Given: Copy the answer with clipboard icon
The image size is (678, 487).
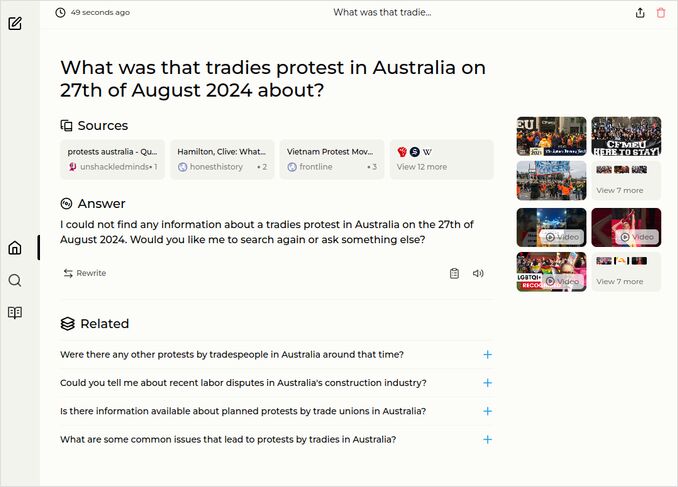Looking at the screenshot, I should (x=454, y=273).
